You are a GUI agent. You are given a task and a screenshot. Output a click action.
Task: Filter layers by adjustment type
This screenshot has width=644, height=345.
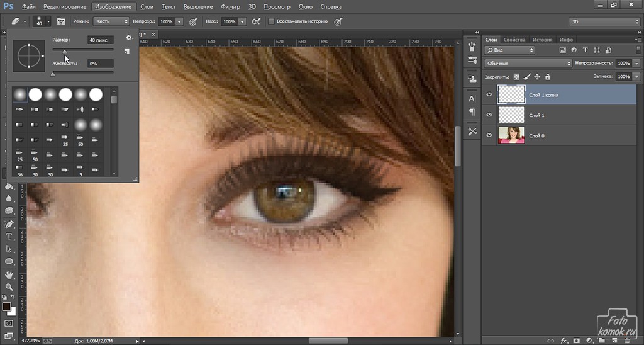click(x=574, y=50)
